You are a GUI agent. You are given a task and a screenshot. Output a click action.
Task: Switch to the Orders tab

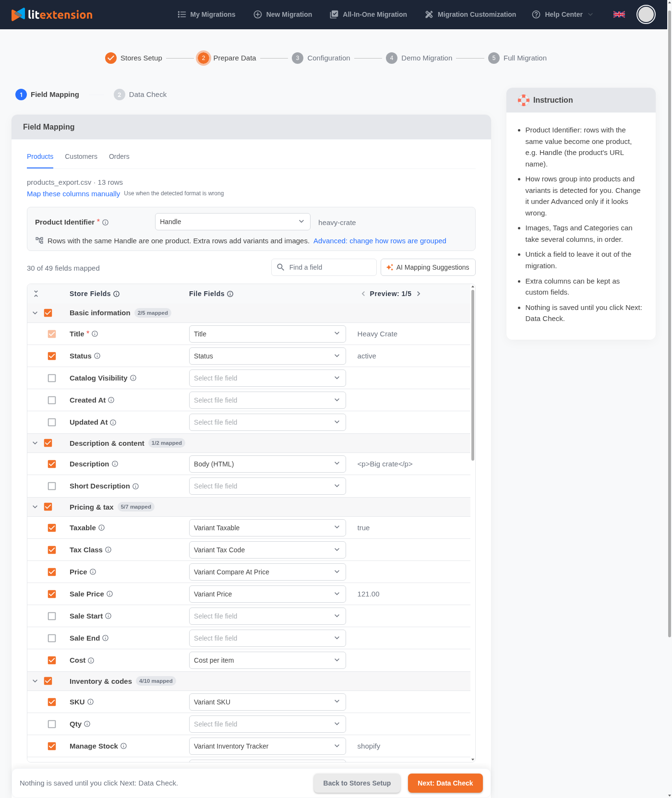tap(119, 156)
